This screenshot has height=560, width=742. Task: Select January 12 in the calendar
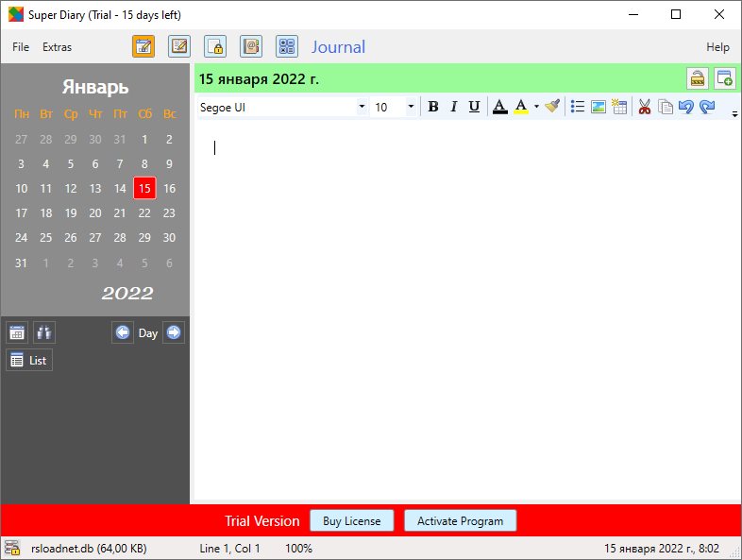71,189
